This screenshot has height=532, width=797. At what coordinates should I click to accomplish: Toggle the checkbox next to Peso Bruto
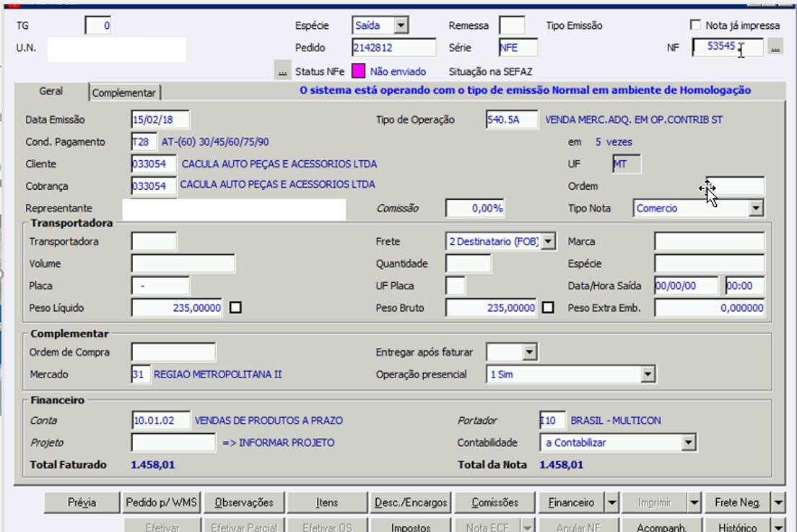[x=548, y=308]
